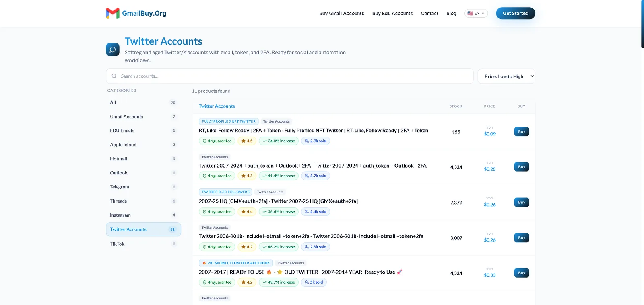The width and height of the screenshot is (644, 305).
Task: Buy the $0.33 Old Twitter product
Action: point(522,273)
